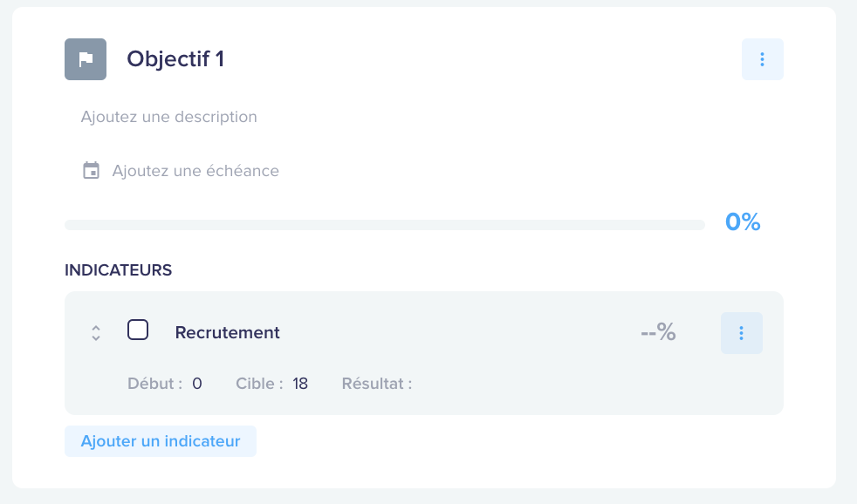Open the Recrutement indicator three-dot menu
The width and height of the screenshot is (857, 504).
[x=741, y=333]
